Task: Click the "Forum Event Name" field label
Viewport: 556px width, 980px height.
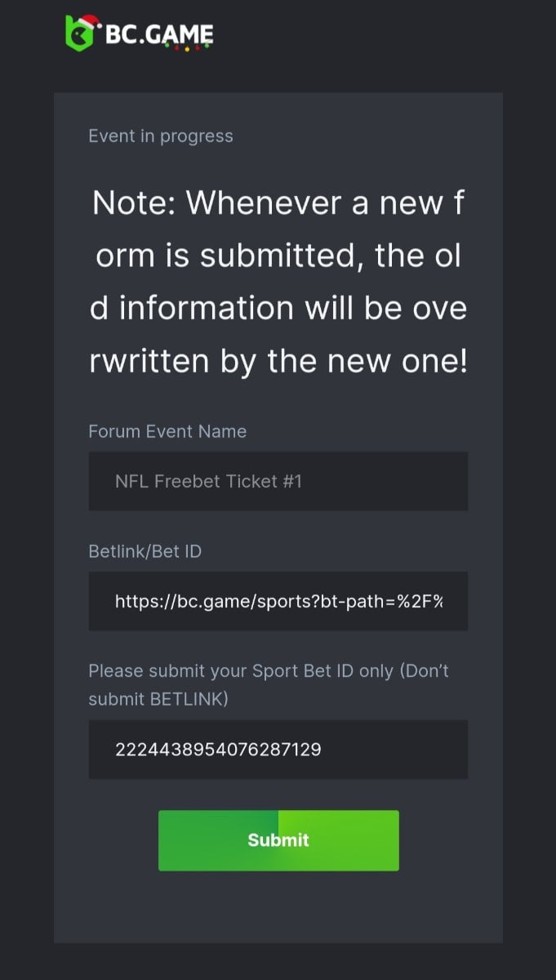Action: point(167,432)
